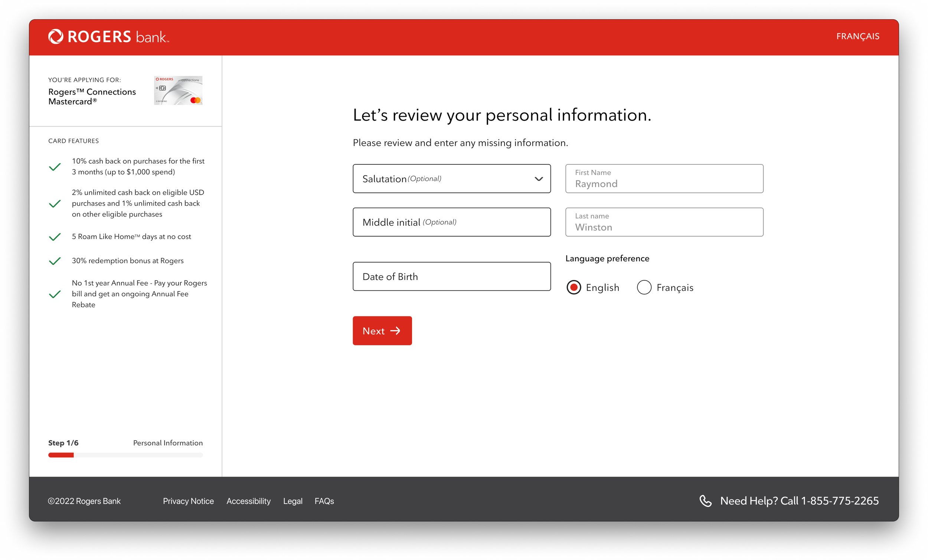This screenshot has width=928, height=560.
Task: Focus the Middle initial input field
Action: [451, 222]
